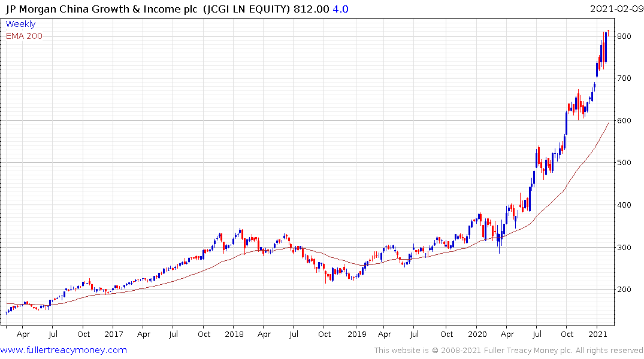This screenshot has height=359, width=644.
Task: Click the 2020 year label on time axis
Action: pos(477,334)
